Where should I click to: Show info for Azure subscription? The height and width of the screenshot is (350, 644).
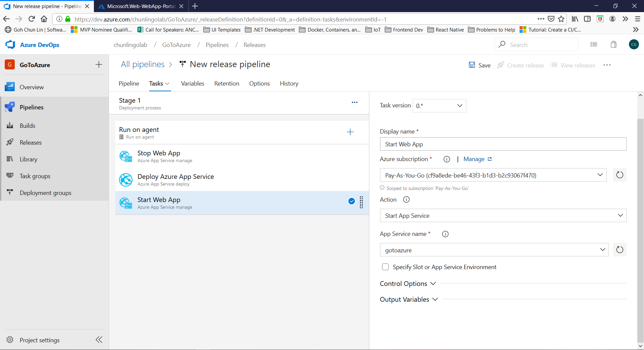pyautogui.click(x=447, y=159)
